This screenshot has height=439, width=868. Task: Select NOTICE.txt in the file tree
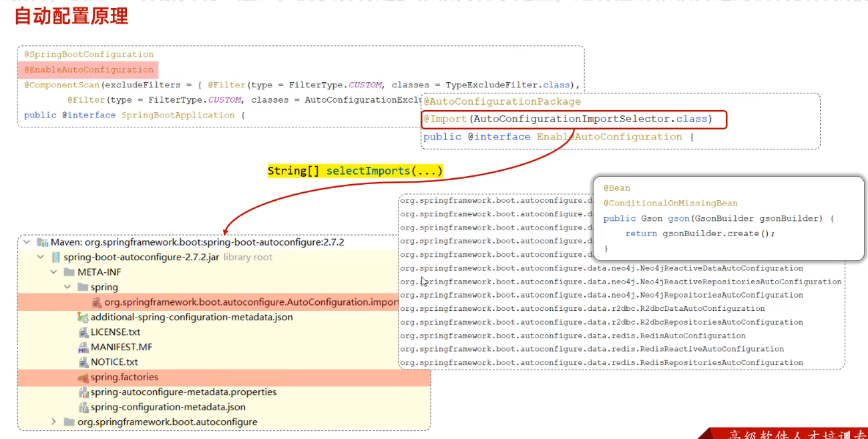tap(114, 362)
